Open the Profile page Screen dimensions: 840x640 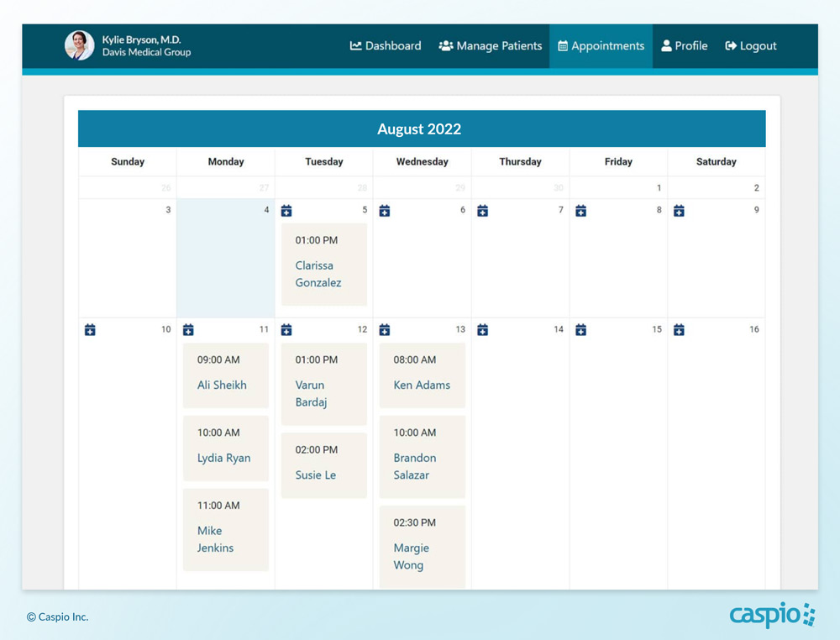pyautogui.click(x=684, y=46)
